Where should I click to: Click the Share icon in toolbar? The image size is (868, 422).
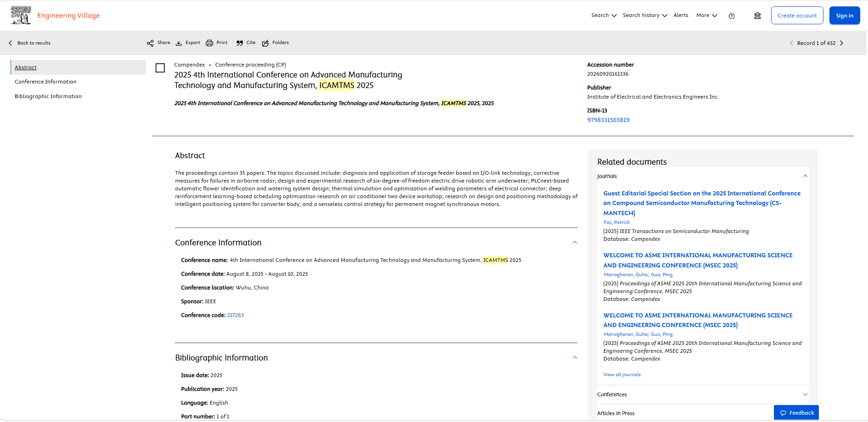(x=150, y=43)
